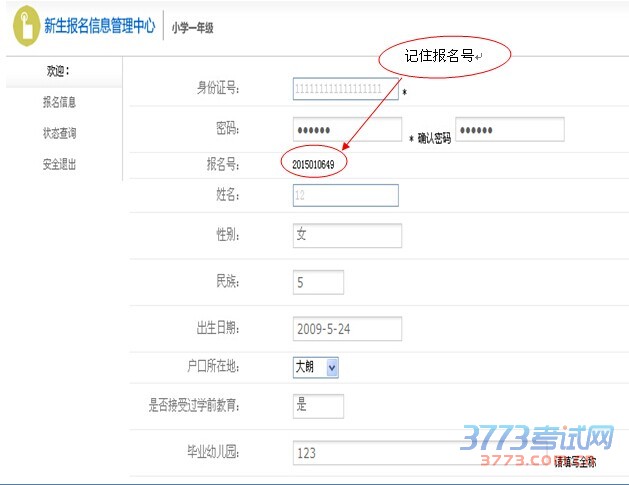Select the 小学一年级 header tab

[192, 27]
